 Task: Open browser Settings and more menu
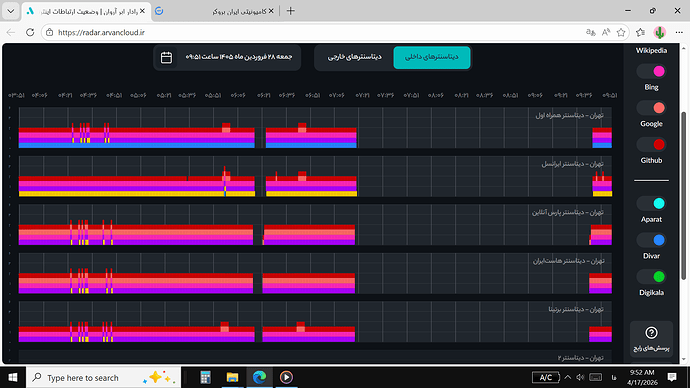(x=679, y=32)
